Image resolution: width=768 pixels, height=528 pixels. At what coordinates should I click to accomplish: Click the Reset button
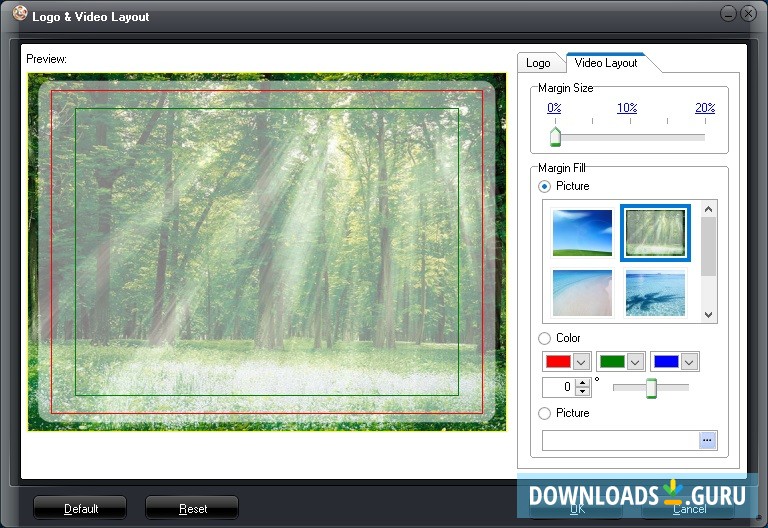click(192, 508)
